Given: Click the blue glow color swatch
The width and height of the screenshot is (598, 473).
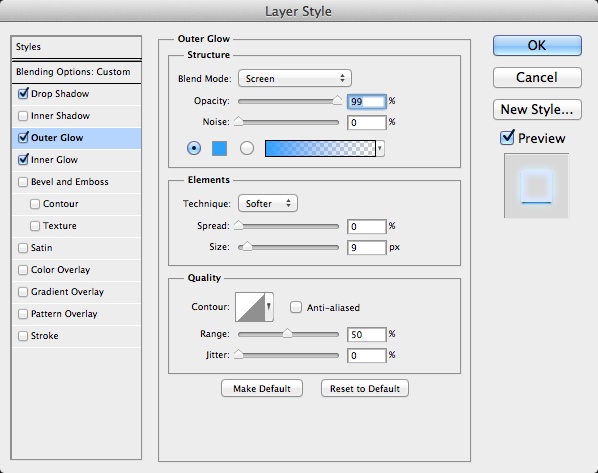Looking at the screenshot, I should (219, 148).
